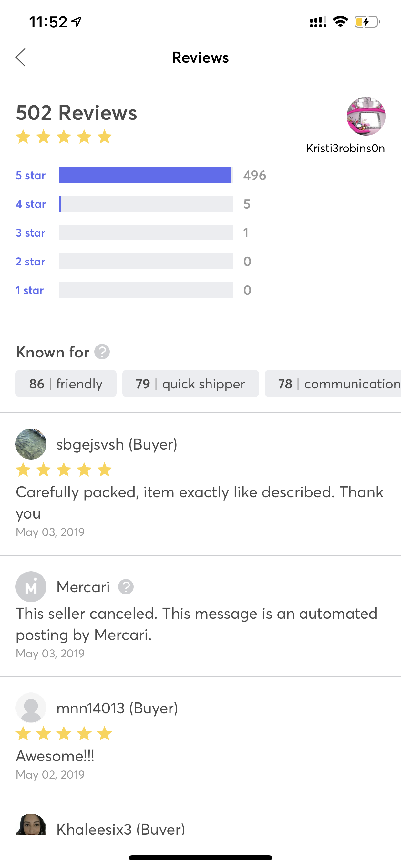The image size is (401, 868).
Task: Tap the Wi-Fi status icon
Action: coord(340,22)
